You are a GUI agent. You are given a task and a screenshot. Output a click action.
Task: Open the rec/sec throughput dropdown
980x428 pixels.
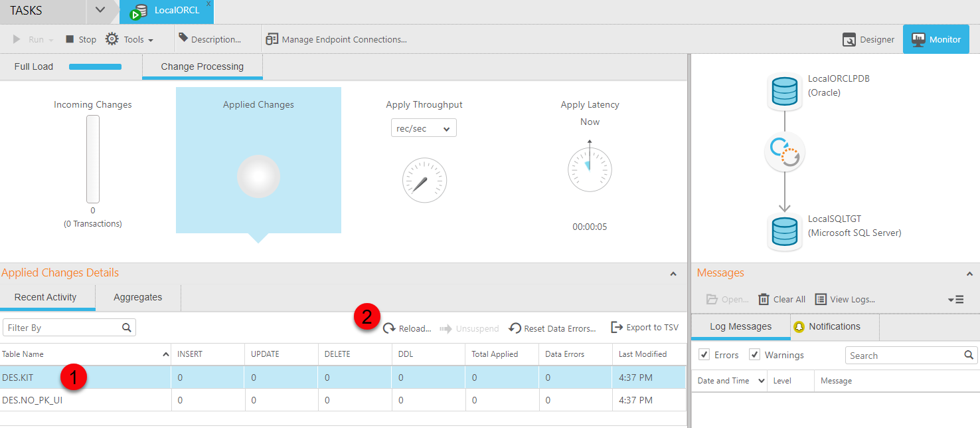click(424, 128)
